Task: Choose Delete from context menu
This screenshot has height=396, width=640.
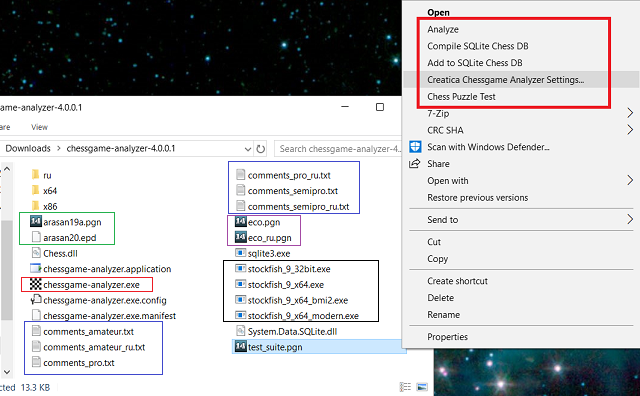Action: click(x=440, y=298)
